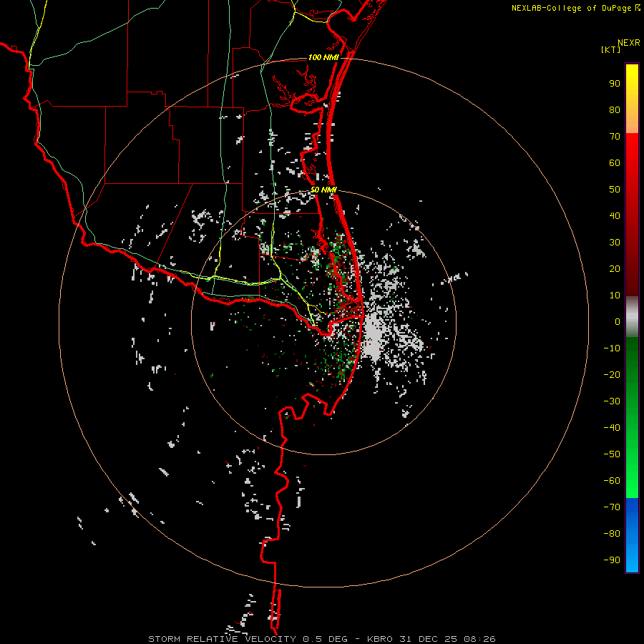This screenshot has height=644, width=644.
Task: Click the -80 value on the velocity scale
Action: pyautogui.click(x=612, y=534)
